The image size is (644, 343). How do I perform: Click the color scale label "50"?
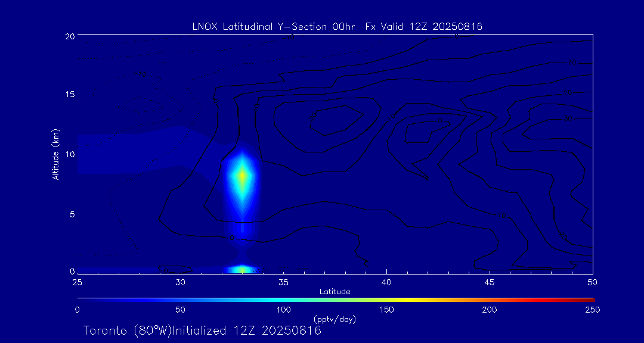tap(180, 310)
